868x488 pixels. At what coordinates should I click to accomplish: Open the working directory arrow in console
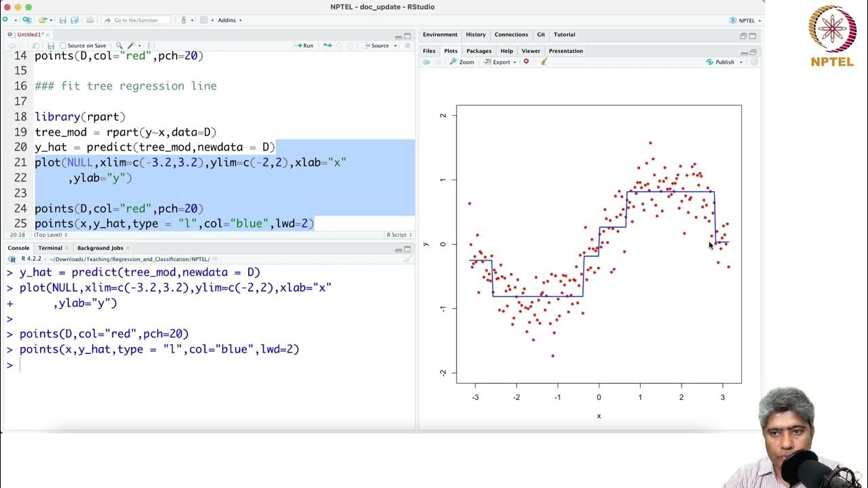(215, 258)
